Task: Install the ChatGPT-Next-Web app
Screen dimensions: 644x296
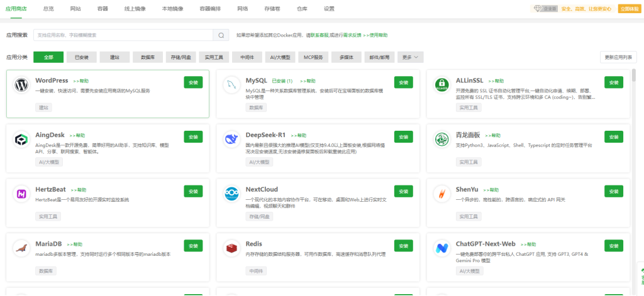Action: 614,246
